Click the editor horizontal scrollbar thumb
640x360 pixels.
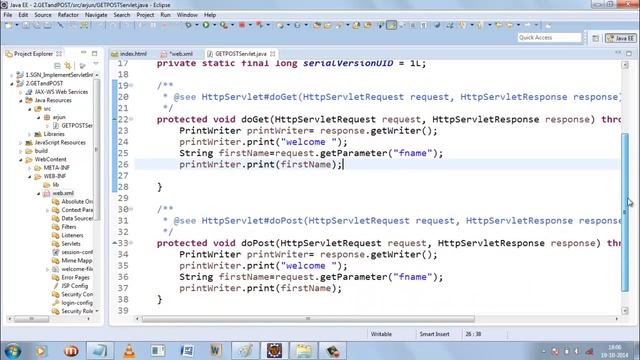click(308, 319)
